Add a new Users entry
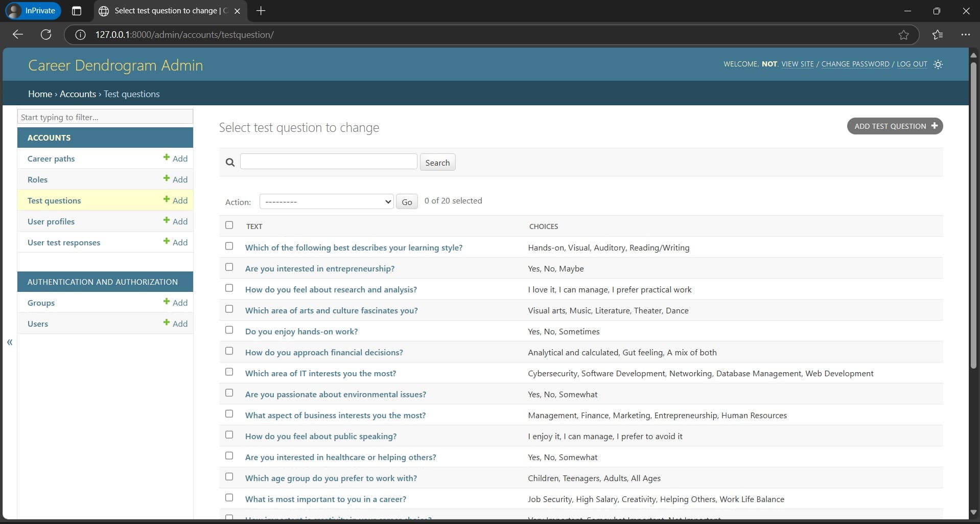Viewport: 980px width, 524px height. click(x=175, y=324)
